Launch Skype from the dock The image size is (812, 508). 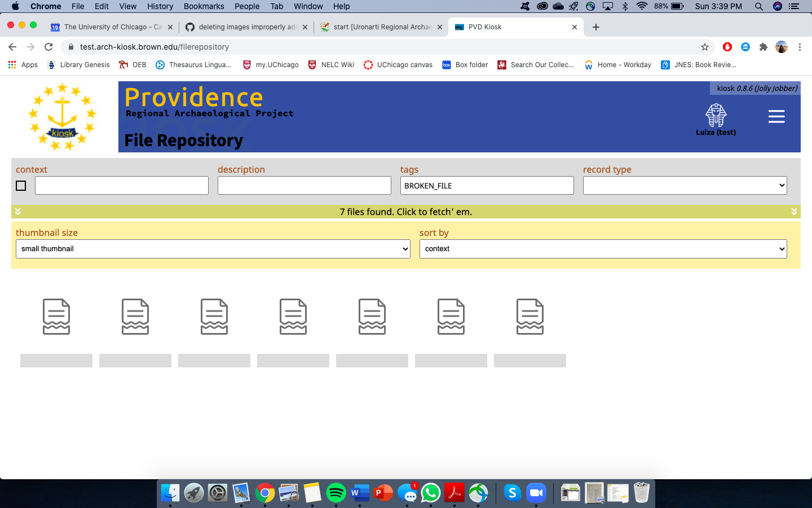click(x=511, y=492)
